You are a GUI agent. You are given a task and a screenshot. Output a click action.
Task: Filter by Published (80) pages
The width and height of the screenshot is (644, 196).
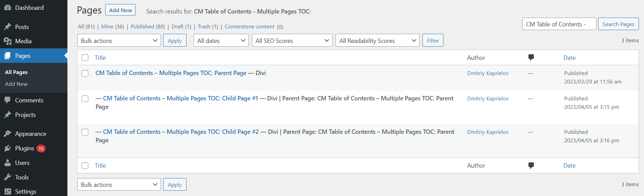(148, 27)
